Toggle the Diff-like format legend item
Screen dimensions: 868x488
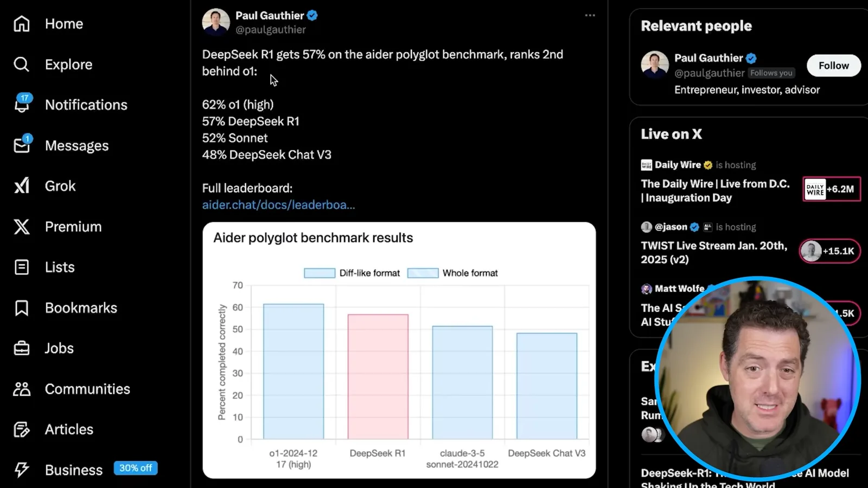352,273
